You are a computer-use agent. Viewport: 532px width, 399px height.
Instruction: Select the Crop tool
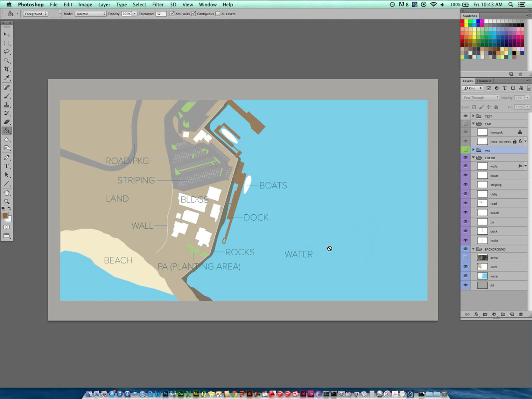[6, 69]
